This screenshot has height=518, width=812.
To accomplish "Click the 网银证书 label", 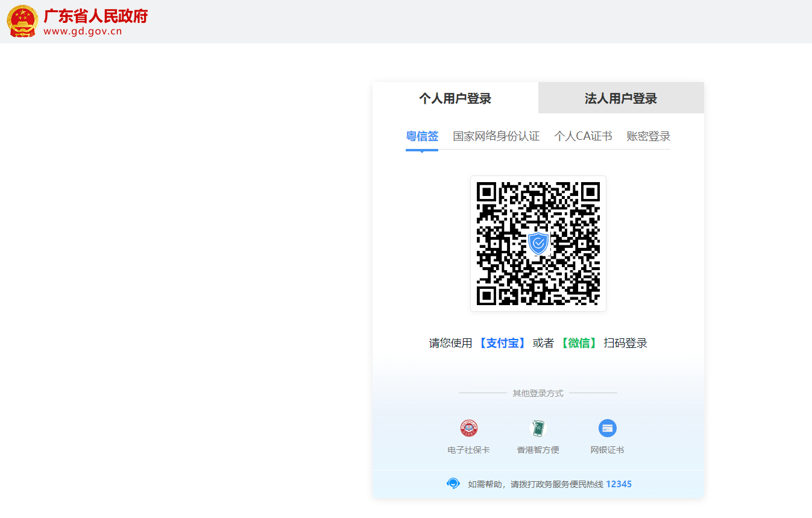I will tap(607, 450).
